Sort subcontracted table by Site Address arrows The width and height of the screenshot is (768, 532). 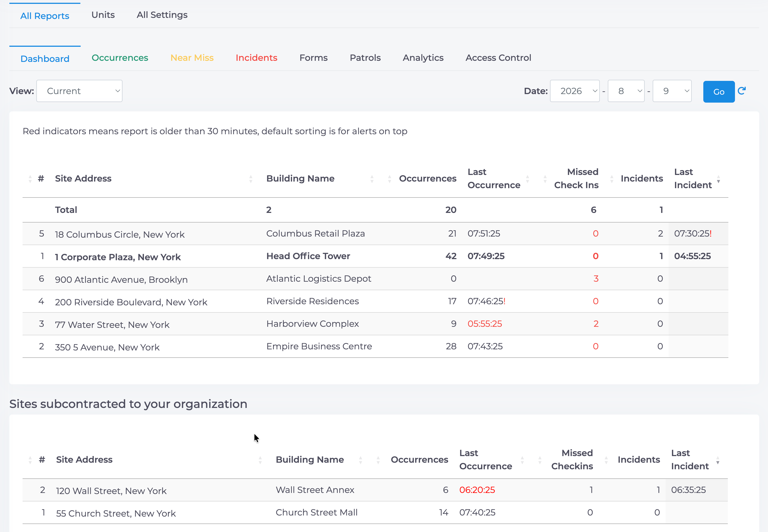tap(260, 460)
